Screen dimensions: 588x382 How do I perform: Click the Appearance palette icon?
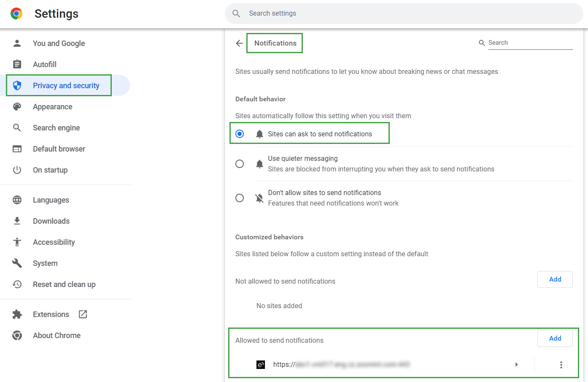tap(17, 107)
